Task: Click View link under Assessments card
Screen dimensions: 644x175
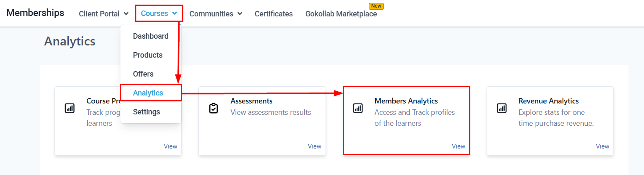Action: [x=315, y=146]
